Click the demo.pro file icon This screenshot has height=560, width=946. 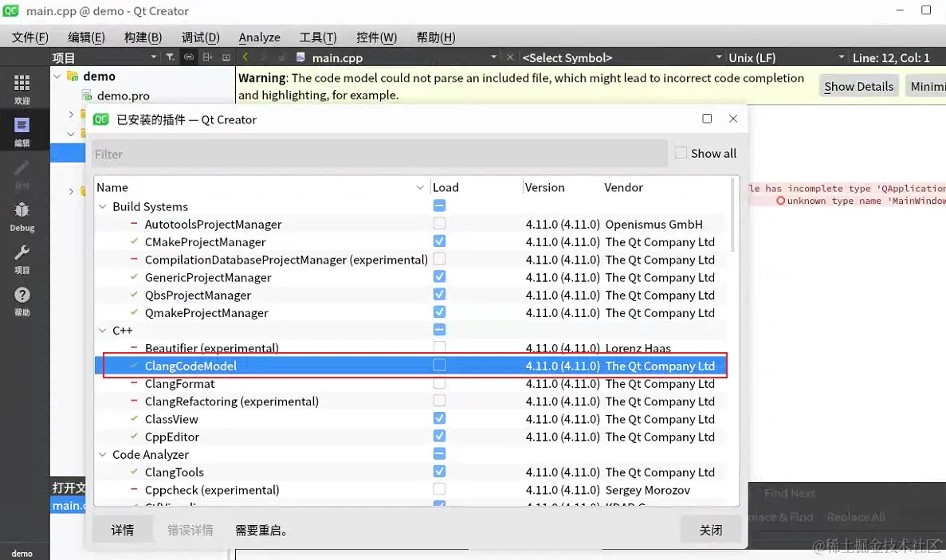point(87,96)
